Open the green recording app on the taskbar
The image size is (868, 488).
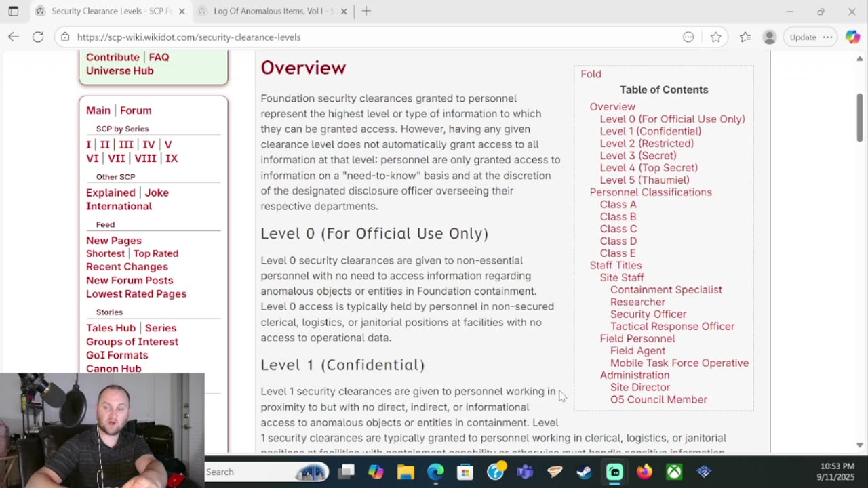614,472
